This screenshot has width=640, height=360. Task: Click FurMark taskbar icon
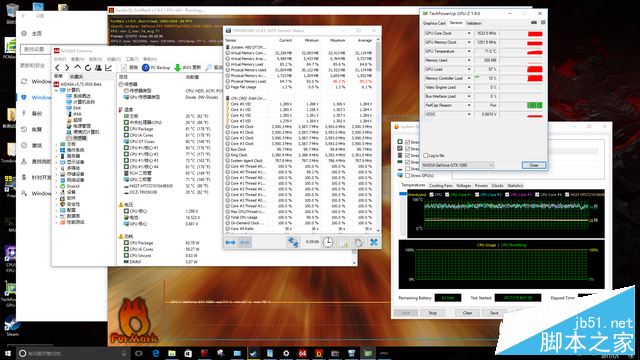coord(319,353)
